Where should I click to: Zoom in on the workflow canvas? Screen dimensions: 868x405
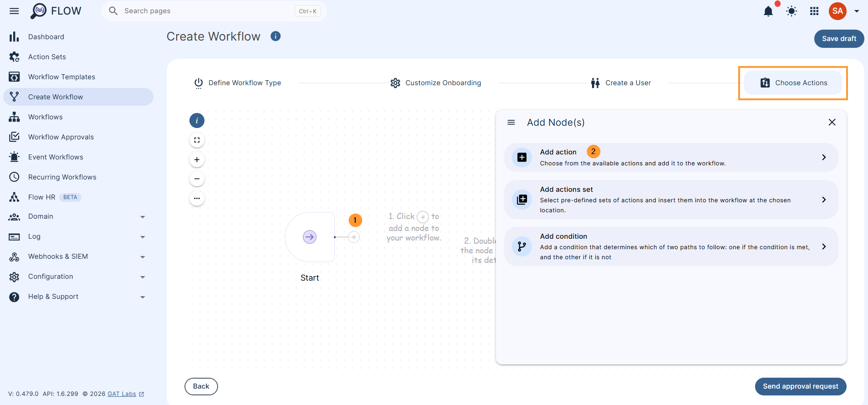point(197,160)
